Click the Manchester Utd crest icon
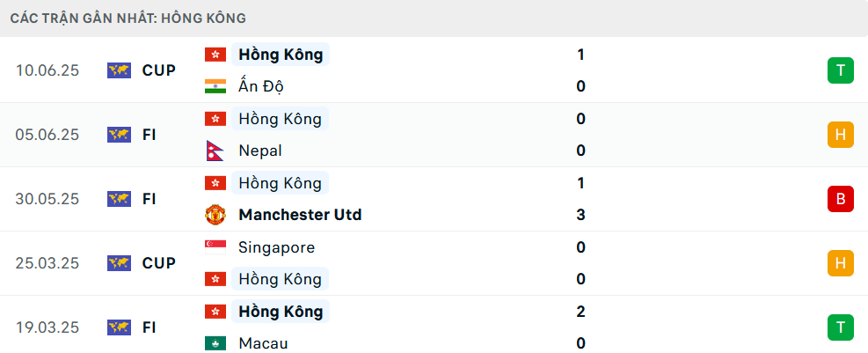The width and height of the screenshot is (868, 353). (215, 215)
